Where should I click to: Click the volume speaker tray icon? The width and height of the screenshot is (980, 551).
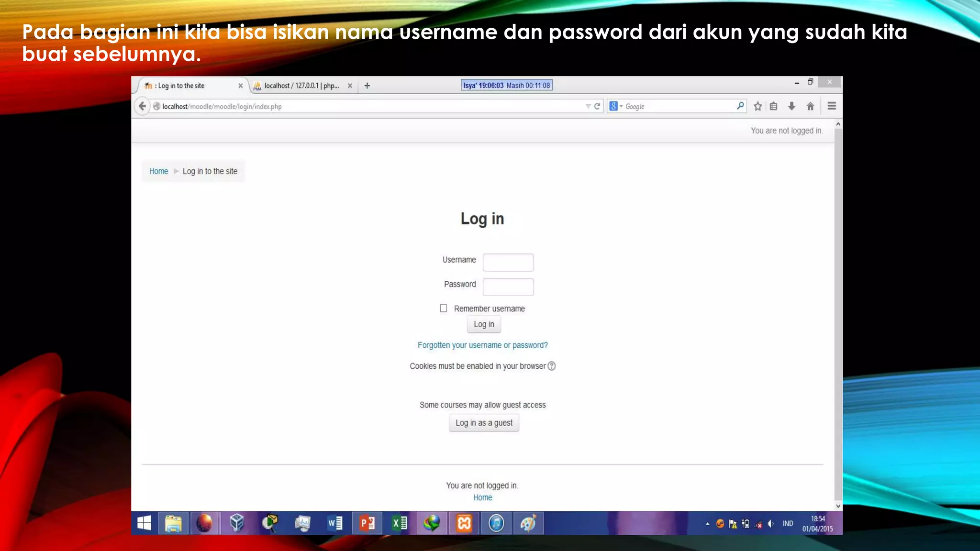tap(770, 524)
